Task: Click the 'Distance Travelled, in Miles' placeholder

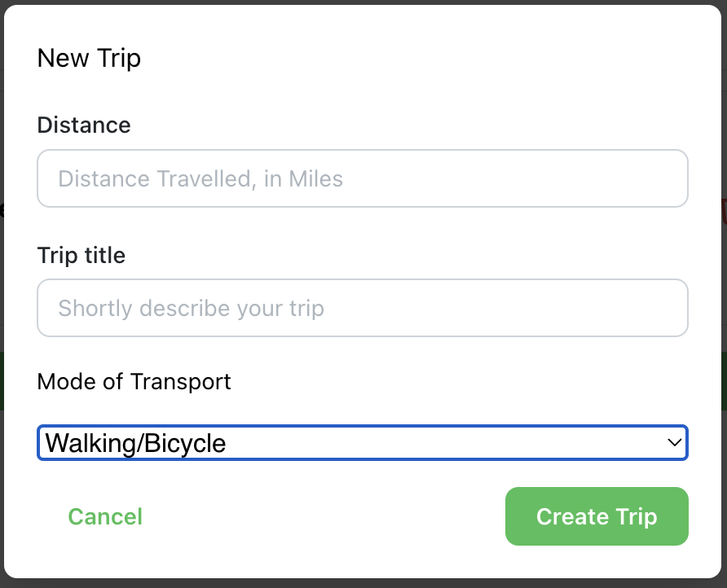Action: (x=200, y=178)
